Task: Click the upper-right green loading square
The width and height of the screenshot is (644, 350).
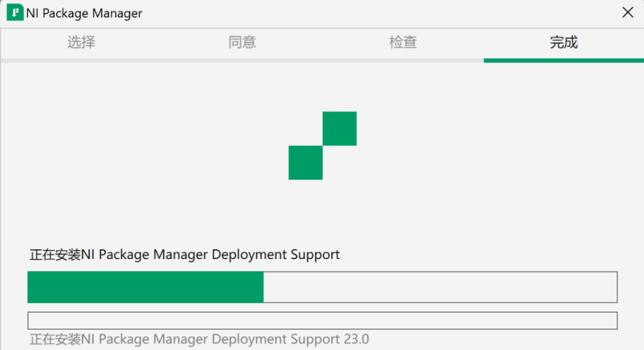Action: 340,128
